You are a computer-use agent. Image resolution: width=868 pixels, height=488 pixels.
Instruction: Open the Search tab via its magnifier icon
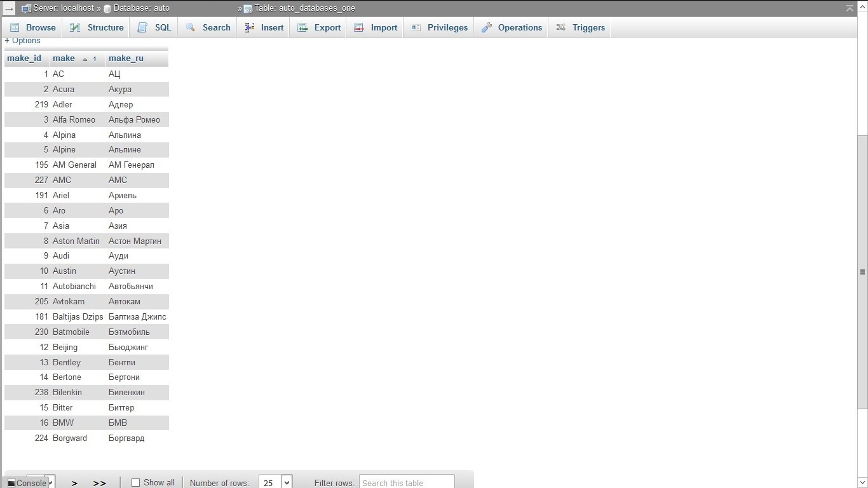(x=190, y=27)
